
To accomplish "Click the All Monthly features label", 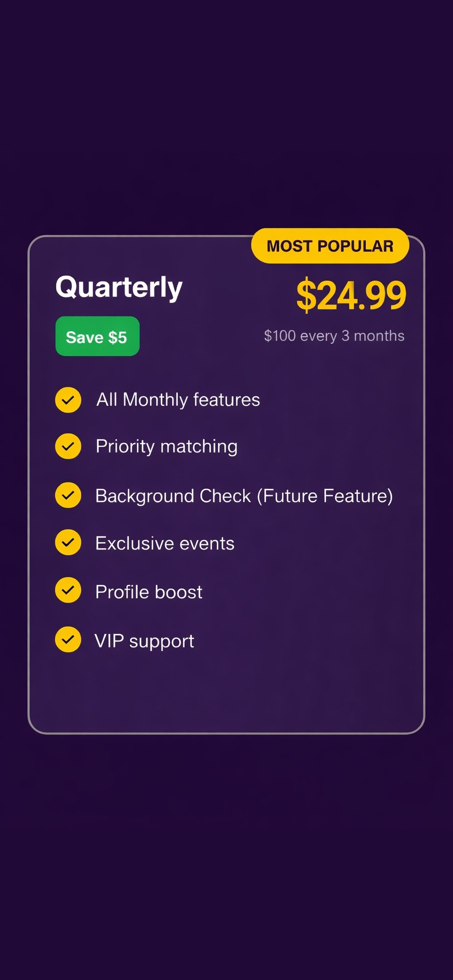I will pos(178,400).
